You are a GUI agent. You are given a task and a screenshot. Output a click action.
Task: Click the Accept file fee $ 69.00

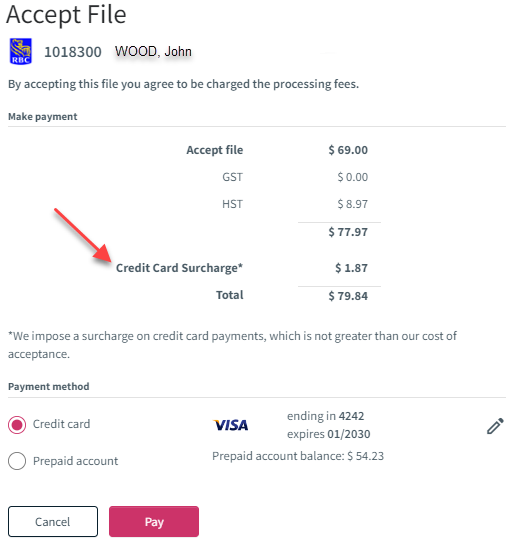click(348, 150)
